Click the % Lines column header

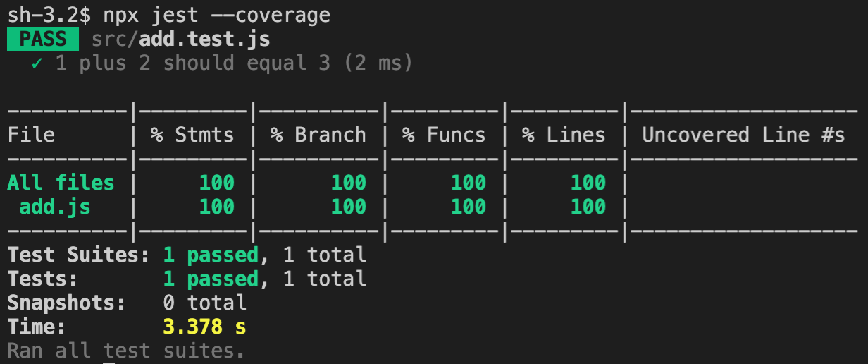564,135
